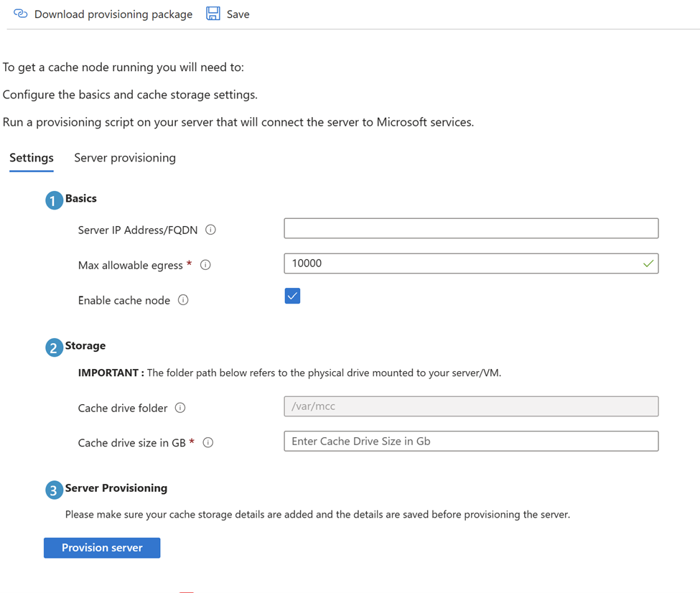Click the step 1 Basics number badge
700x593 pixels.
click(x=54, y=200)
